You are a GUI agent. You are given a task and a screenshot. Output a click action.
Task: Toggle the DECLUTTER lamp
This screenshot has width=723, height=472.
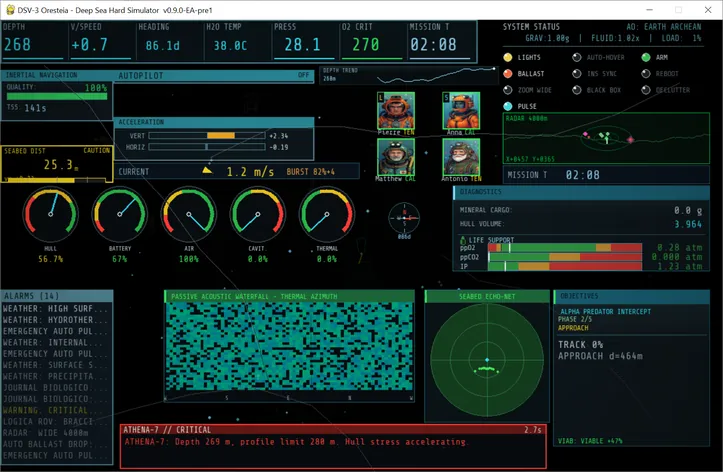(646, 90)
